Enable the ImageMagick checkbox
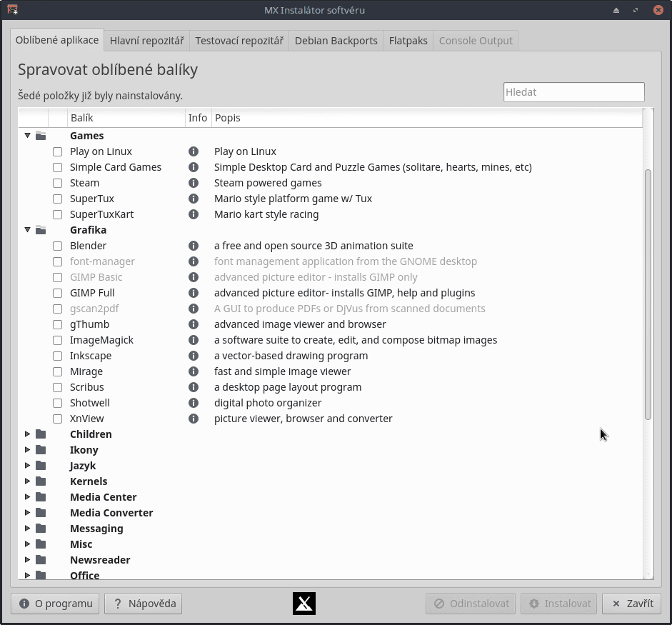The width and height of the screenshot is (672, 625). click(57, 340)
